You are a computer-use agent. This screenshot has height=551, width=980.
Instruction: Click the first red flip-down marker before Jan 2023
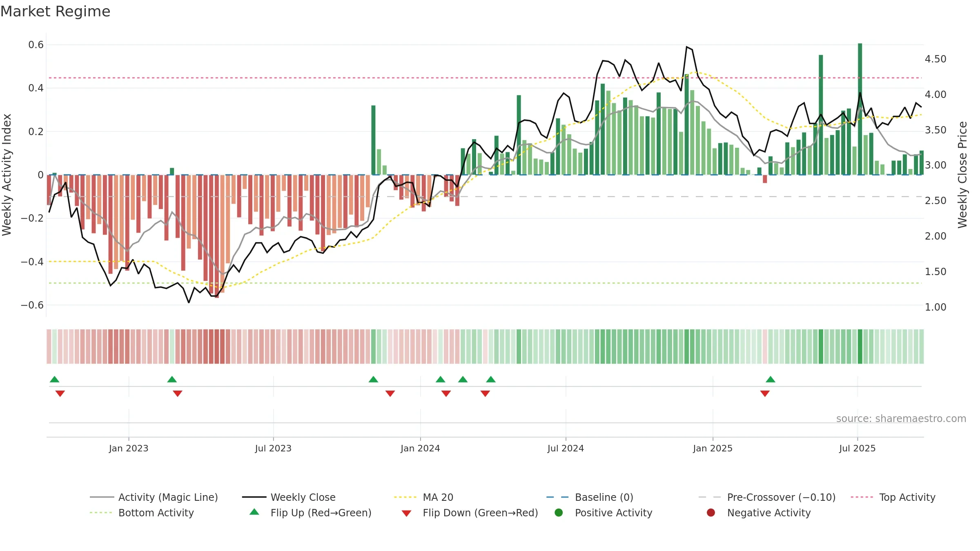[x=60, y=393]
